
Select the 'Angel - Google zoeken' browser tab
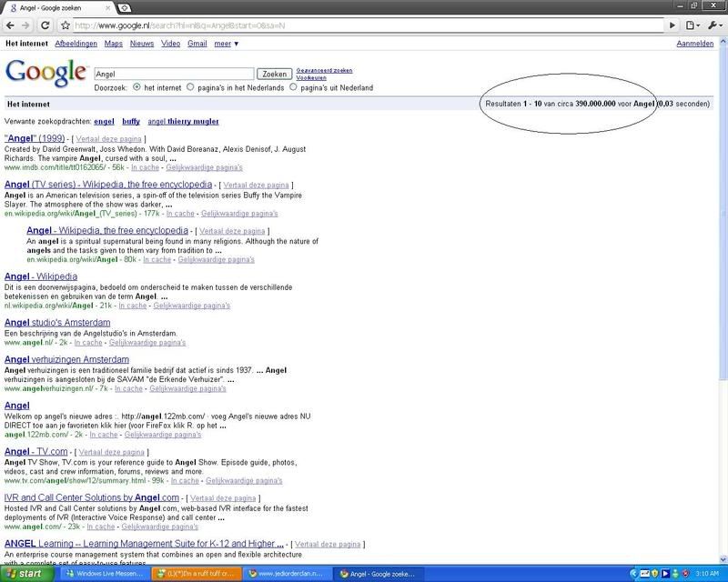59,8
